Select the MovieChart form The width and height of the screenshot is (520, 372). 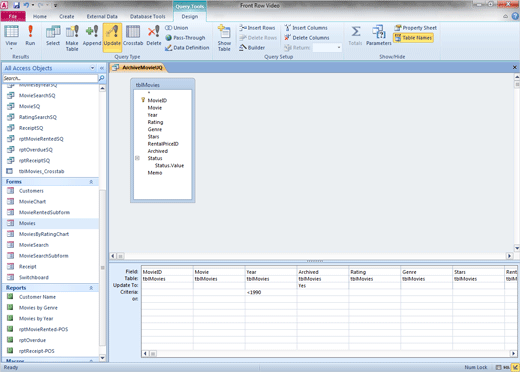[x=32, y=201]
